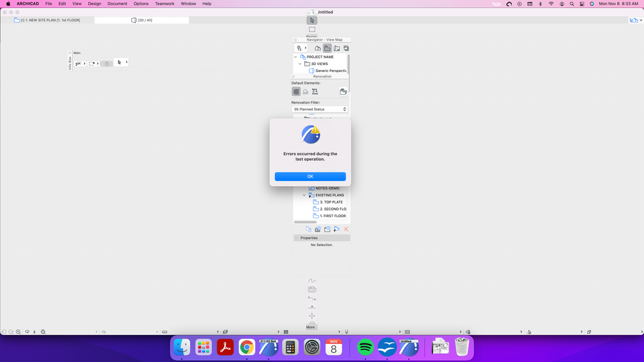Screen dimensions: 644x362
Task: Select the Dimension tool in the toolbox
Action: (x=312, y=298)
